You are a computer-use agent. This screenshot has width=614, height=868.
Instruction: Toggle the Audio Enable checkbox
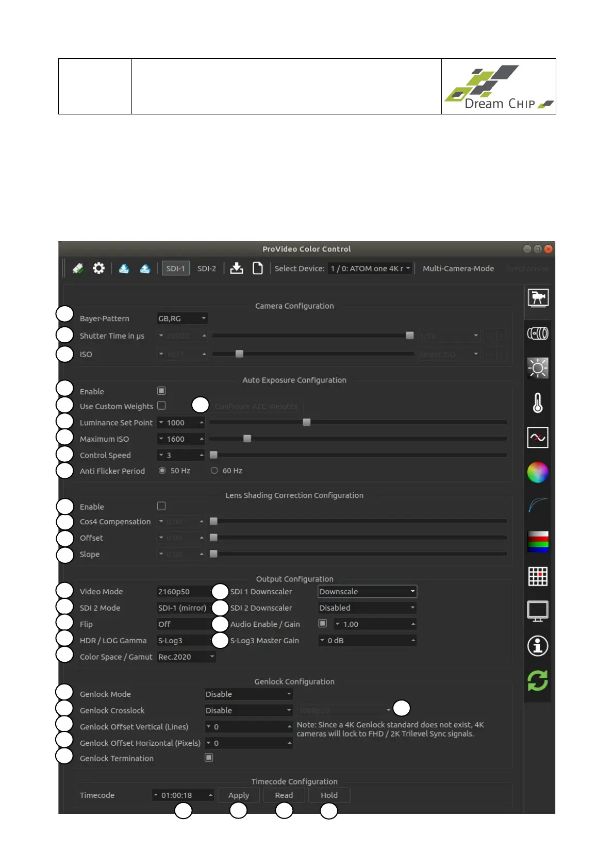323,623
